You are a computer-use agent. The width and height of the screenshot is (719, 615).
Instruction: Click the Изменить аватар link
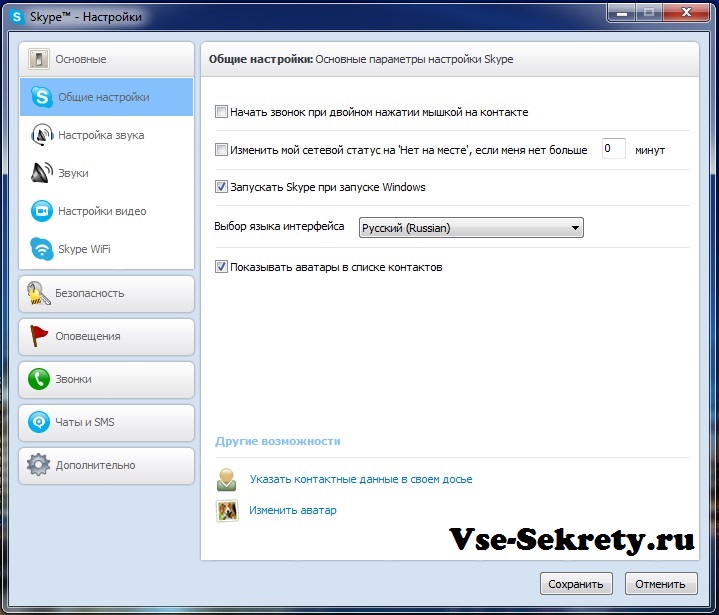[293, 510]
